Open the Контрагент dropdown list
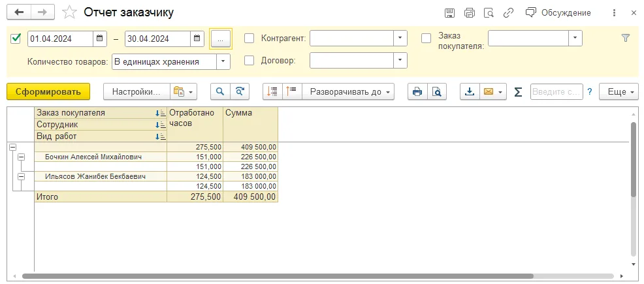 pos(400,38)
